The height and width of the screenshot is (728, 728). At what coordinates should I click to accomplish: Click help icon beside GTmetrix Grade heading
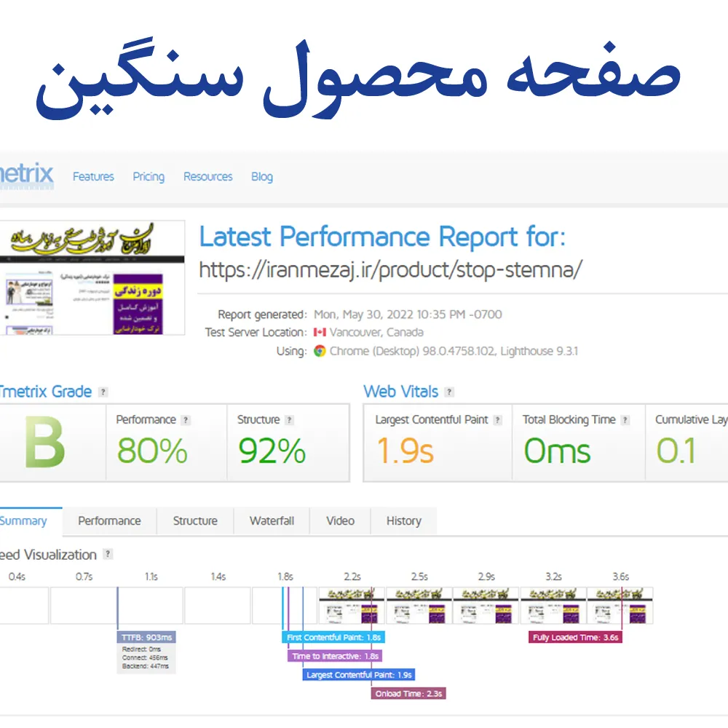(x=103, y=392)
